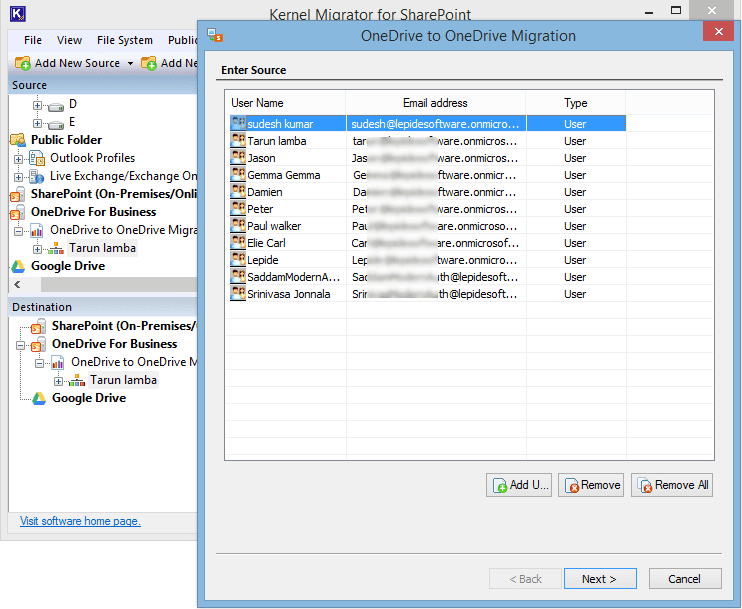
Task: Click OneDrive For Business icon in Source tree
Action: 18,212
